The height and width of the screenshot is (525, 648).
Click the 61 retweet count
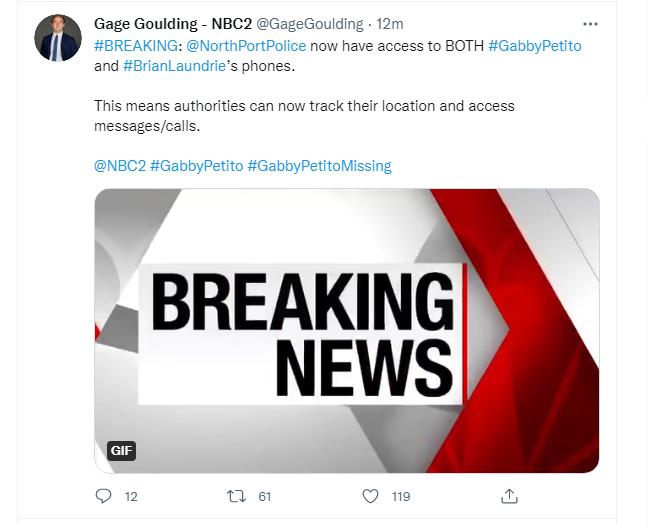265,495
